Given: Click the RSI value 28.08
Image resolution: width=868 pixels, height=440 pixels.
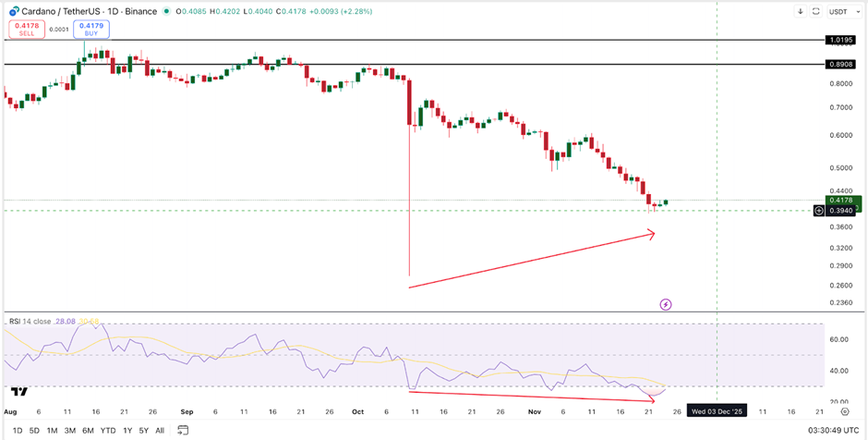Looking at the screenshot, I should [x=66, y=322].
